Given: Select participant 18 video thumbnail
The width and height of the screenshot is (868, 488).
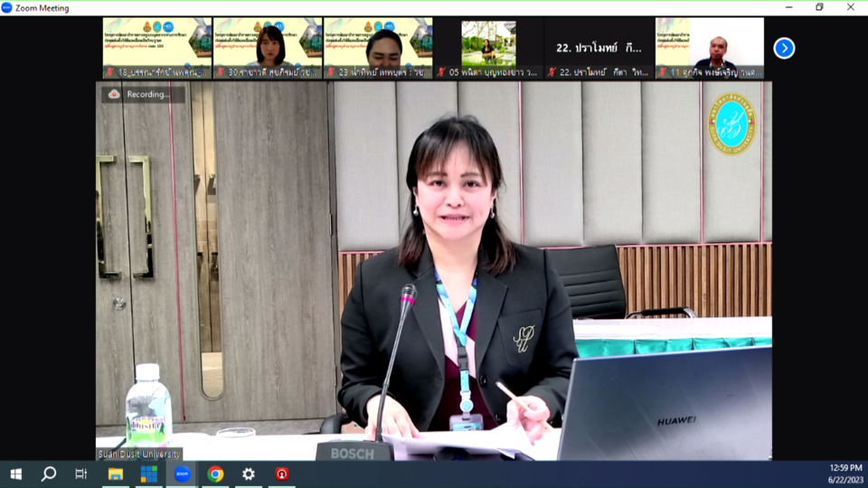Looking at the screenshot, I should [157, 42].
